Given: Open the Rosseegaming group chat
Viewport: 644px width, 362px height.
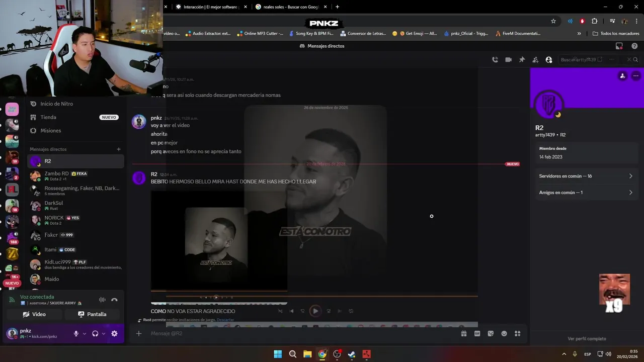Looking at the screenshot, I should [x=75, y=191].
